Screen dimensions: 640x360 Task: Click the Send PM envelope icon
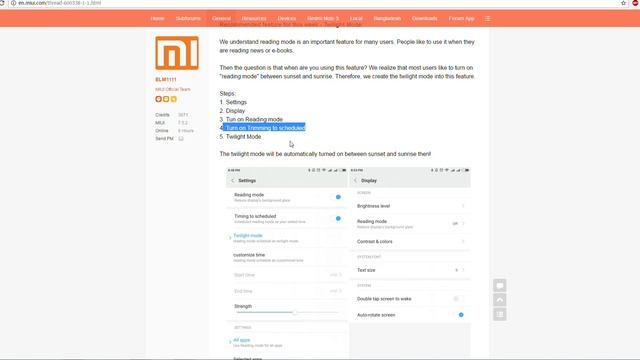point(181,138)
